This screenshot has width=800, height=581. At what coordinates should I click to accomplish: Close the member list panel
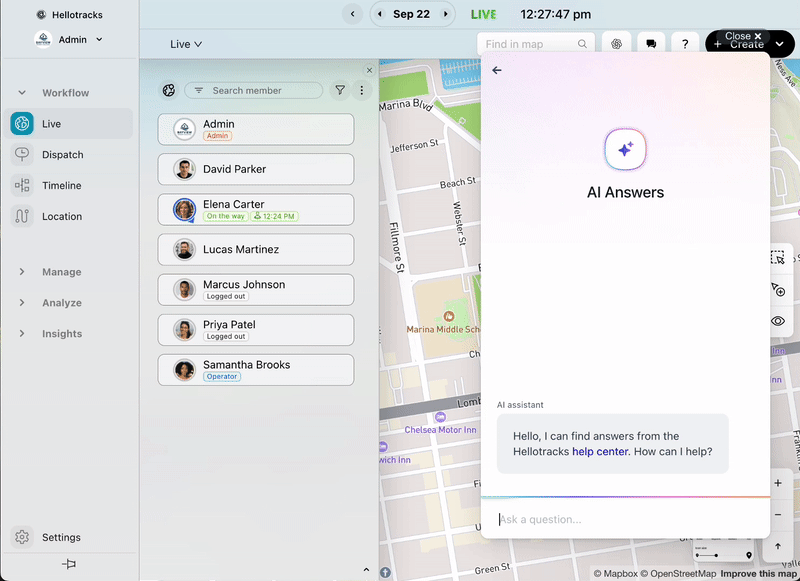369,70
